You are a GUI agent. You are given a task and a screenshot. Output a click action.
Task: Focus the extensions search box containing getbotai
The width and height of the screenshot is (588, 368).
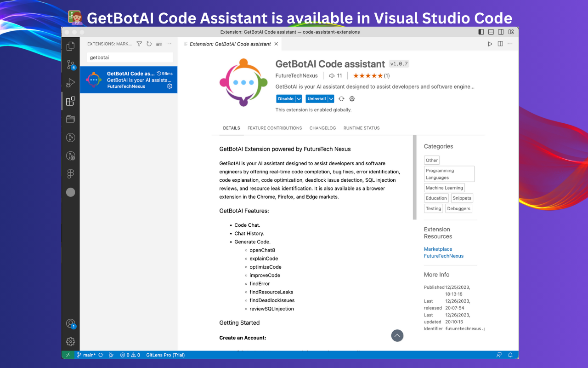(x=130, y=57)
